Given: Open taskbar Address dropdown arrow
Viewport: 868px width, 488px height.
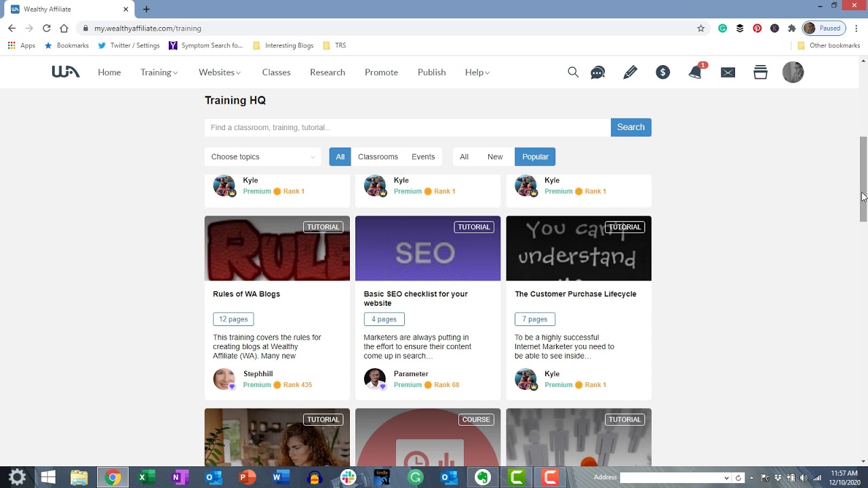Looking at the screenshot, I should 726,478.
